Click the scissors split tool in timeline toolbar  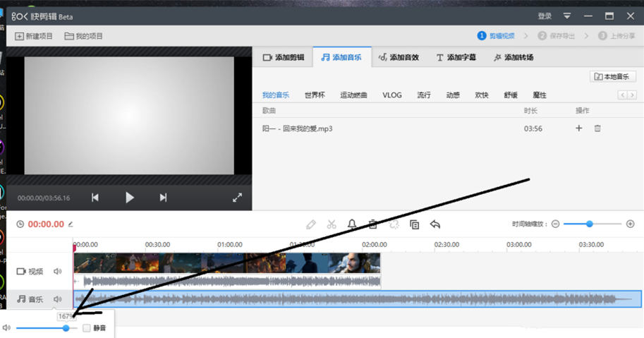pyautogui.click(x=332, y=224)
